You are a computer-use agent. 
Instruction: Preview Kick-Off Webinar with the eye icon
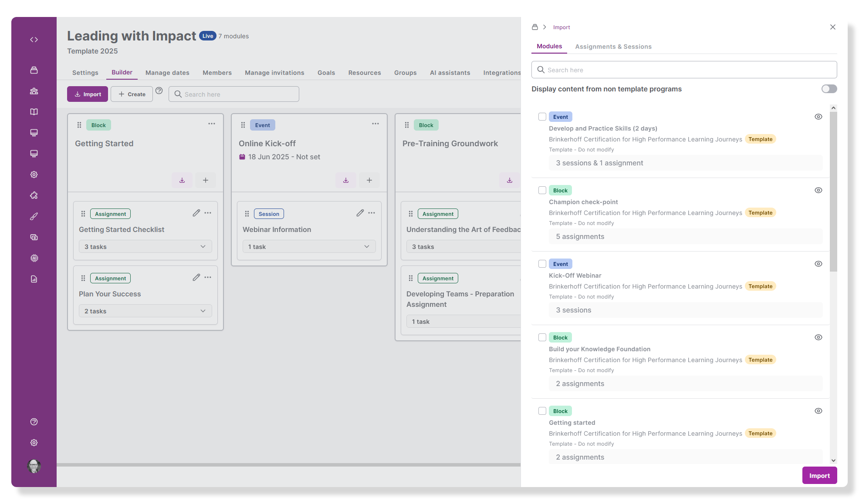818,264
